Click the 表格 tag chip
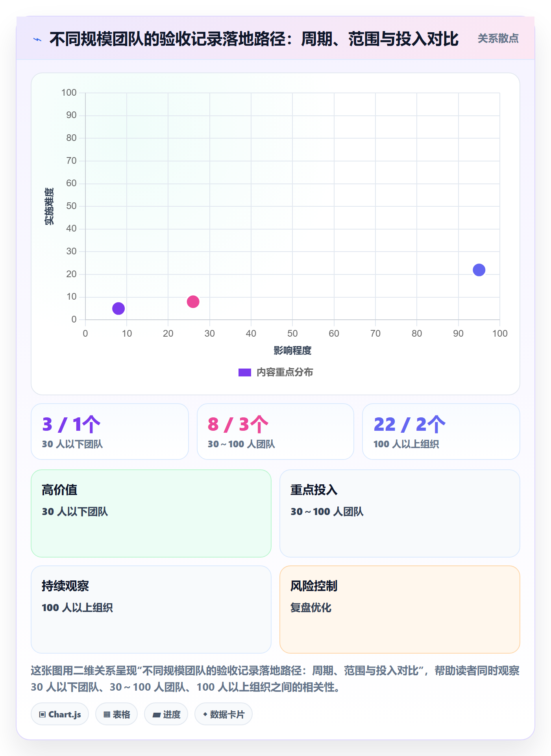 (x=116, y=714)
